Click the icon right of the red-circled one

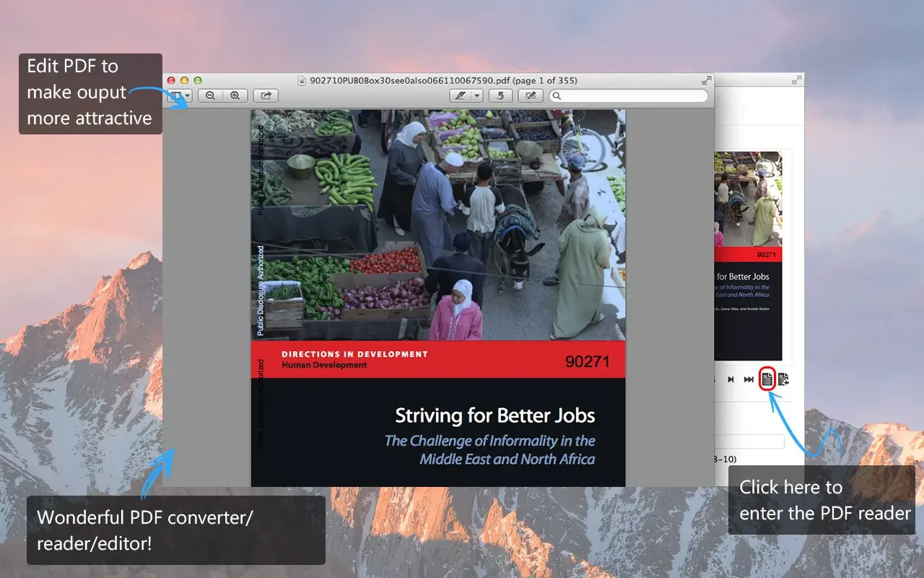click(x=784, y=379)
